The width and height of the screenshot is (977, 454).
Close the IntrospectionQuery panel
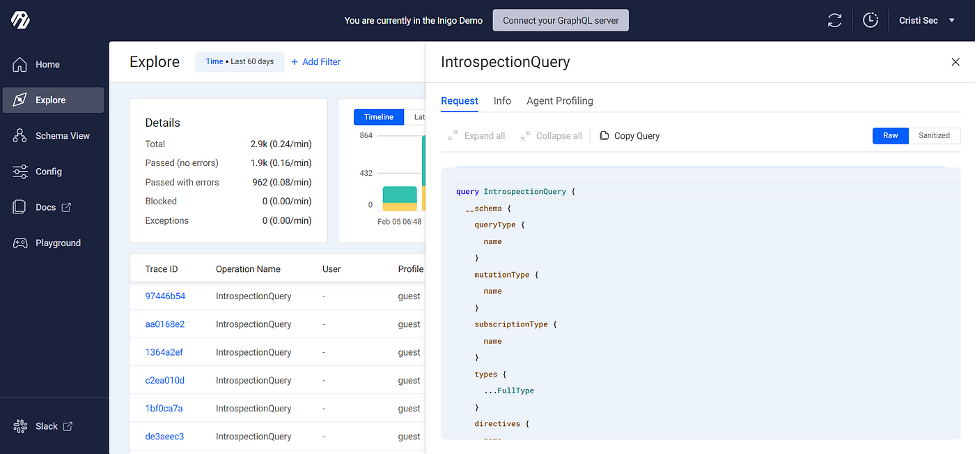tap(955, 62)
